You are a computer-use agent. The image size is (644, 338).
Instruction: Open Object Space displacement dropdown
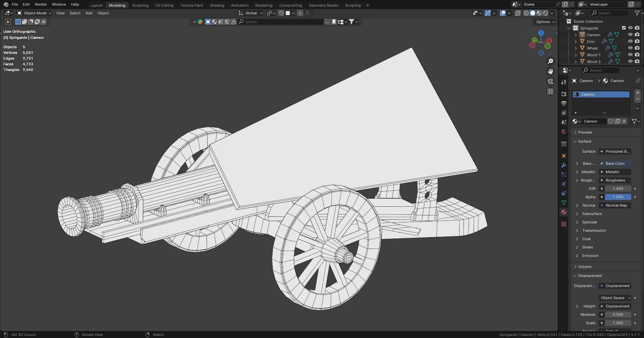tap(615, 298)
